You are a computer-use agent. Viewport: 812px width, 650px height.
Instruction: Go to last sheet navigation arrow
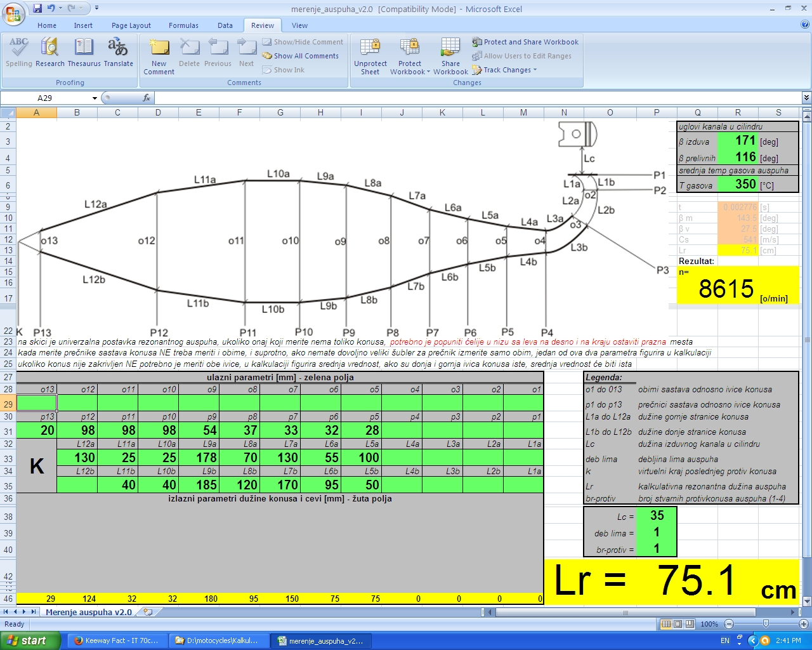33,612
